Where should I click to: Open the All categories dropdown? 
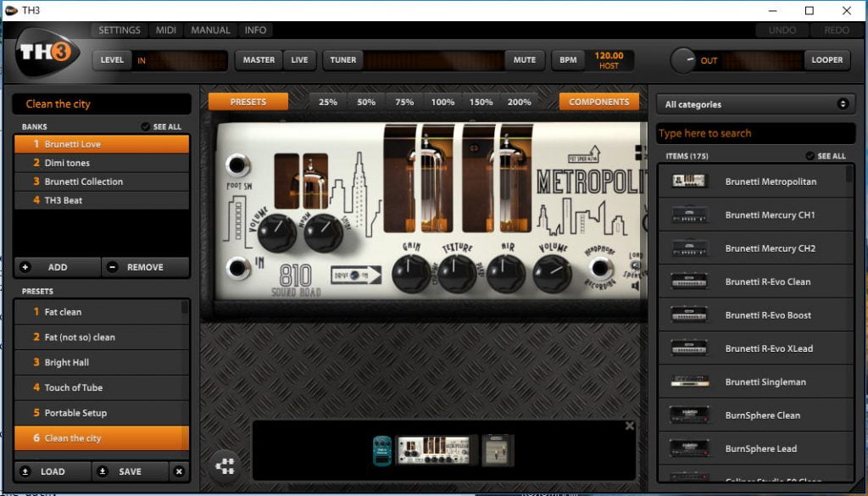[756, 104]
